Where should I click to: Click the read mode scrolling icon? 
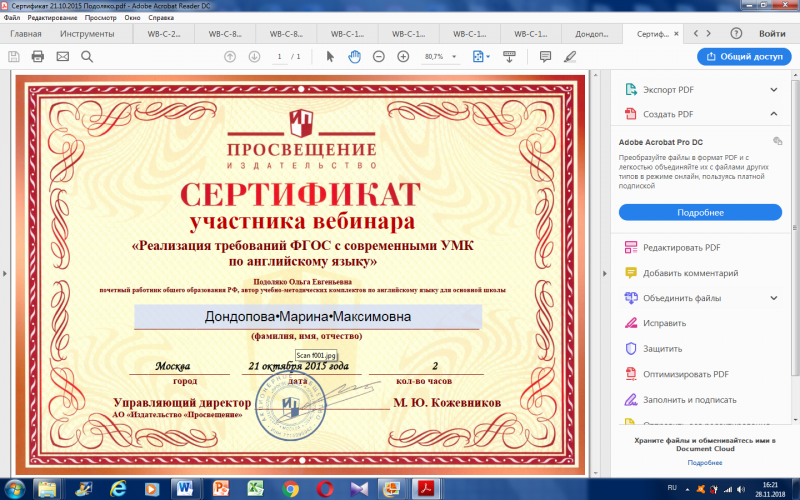pos(509,56)
